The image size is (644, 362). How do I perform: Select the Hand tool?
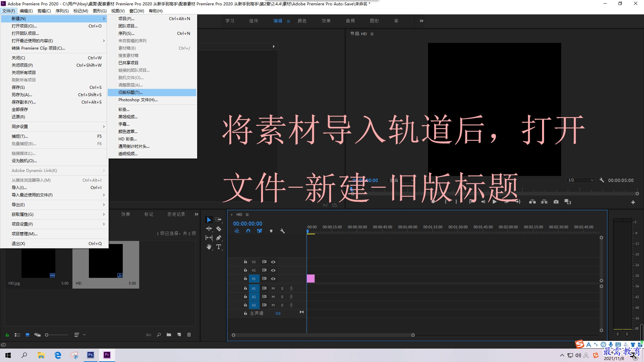coord(209,247)
